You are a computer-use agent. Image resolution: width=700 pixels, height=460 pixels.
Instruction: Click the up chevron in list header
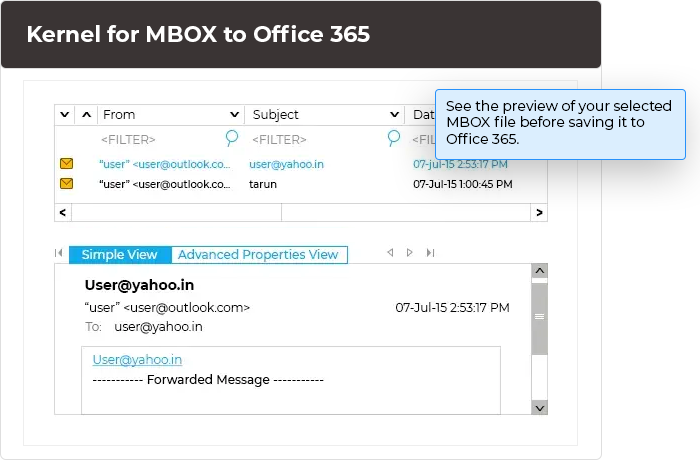click(x=87, y=115)
